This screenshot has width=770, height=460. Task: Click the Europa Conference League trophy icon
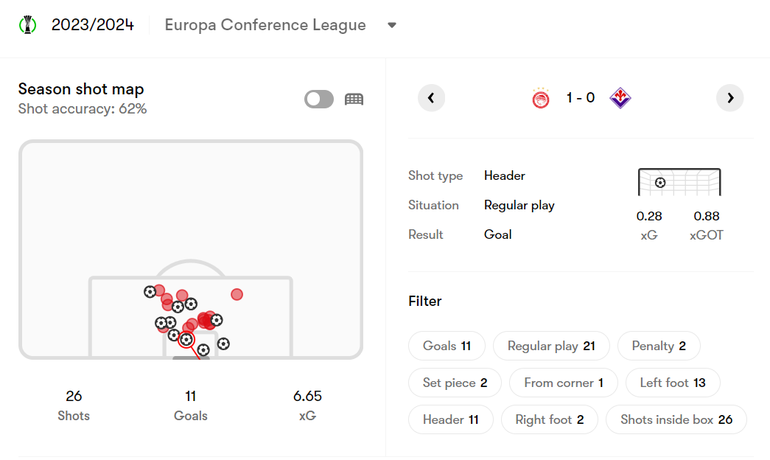(28, 25)
